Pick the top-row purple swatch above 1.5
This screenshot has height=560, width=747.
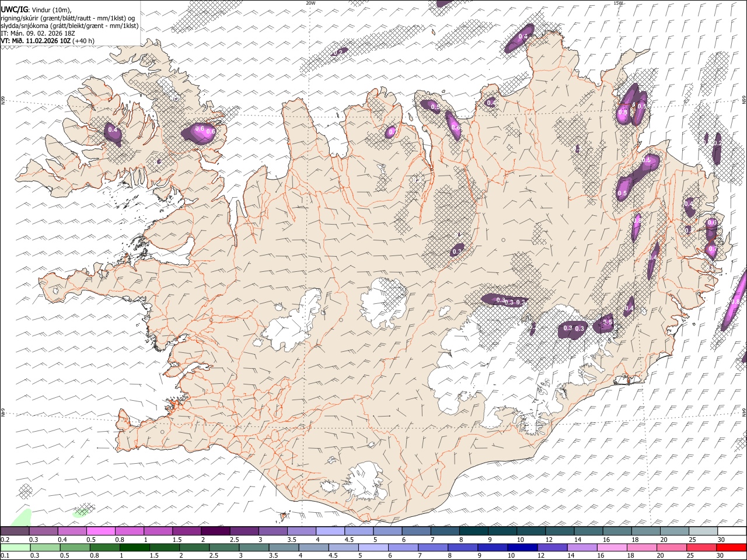click(186, 531)
